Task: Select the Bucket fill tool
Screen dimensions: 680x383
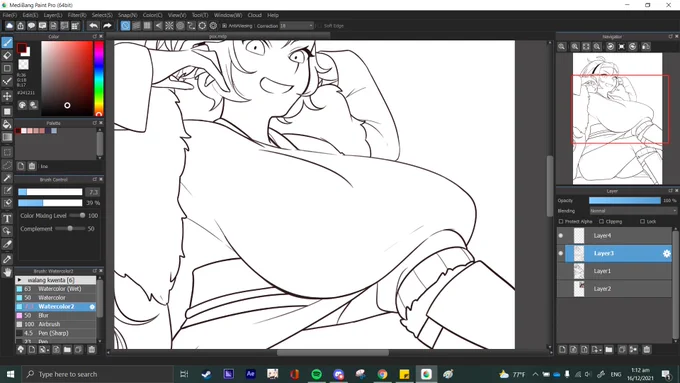Action: 7,124
